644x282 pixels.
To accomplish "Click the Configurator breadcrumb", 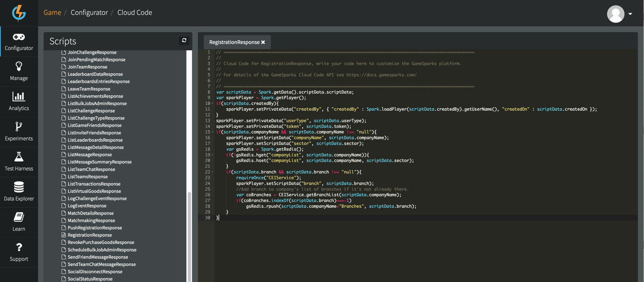I will pyautogui.click(x=89, y=13).
